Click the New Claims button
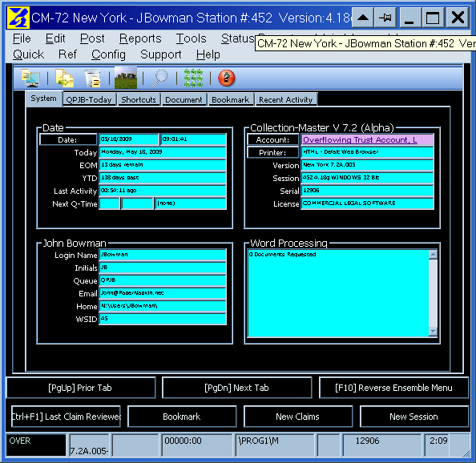Image resolution: width=476 pixels, height=463 pixels. point(298,417)
